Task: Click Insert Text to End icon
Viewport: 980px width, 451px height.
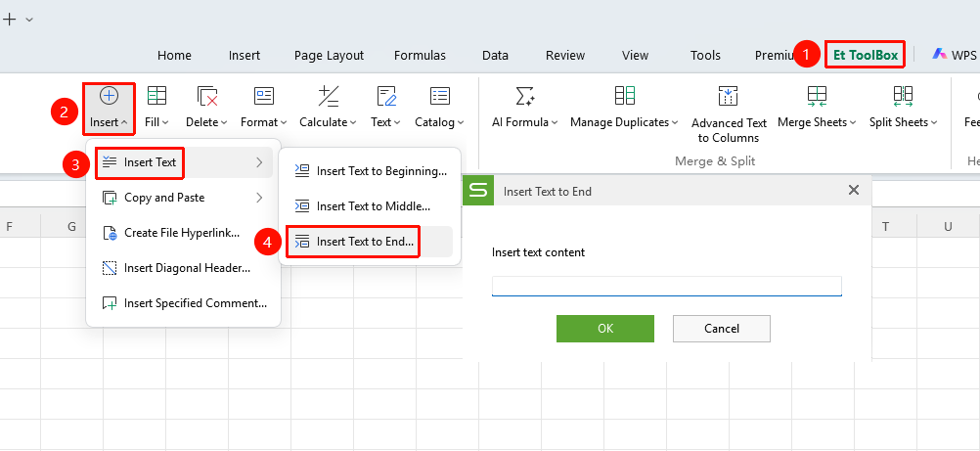Action: point(302,242)
